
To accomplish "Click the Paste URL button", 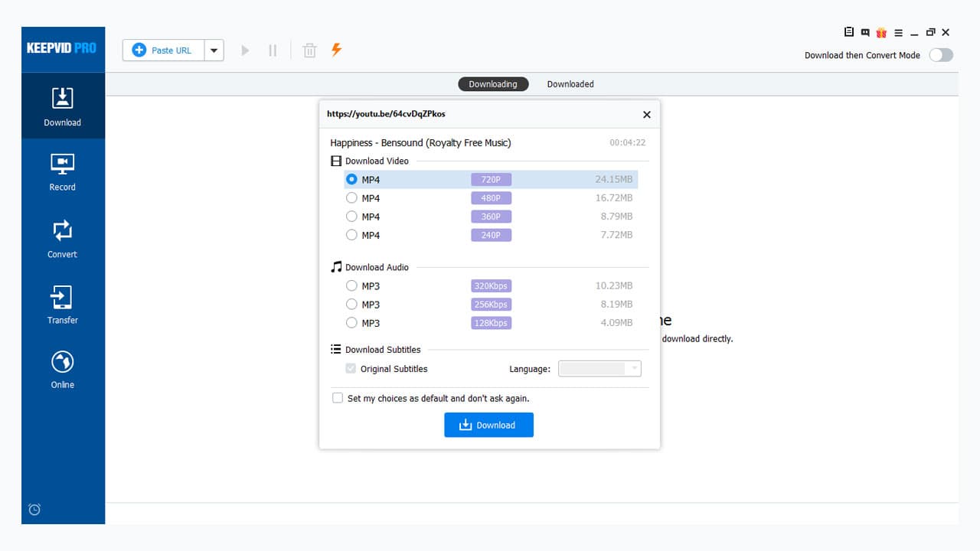I will [x=163, y=50].
